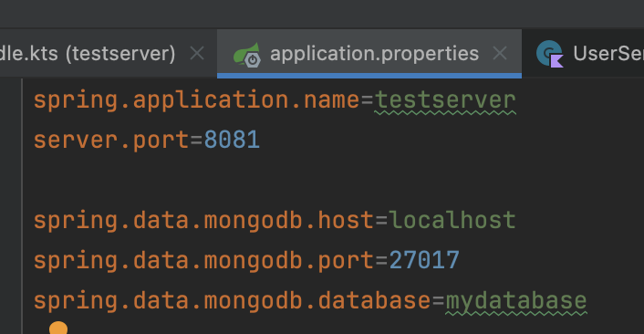Click the yellow intention bulb icon
Image resolution: width=644 pixels, height=334 pixels.
click(58, 328)
